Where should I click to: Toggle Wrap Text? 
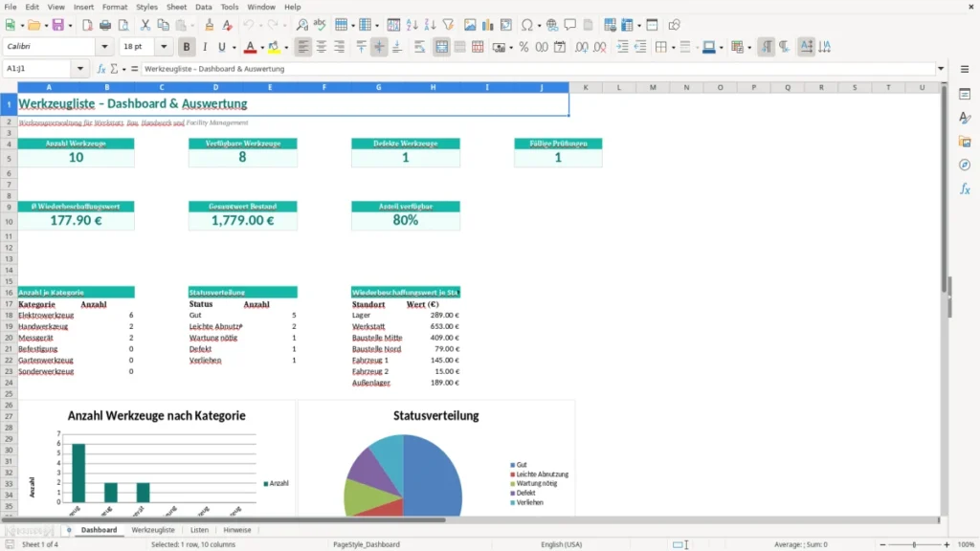click(419, 47)
